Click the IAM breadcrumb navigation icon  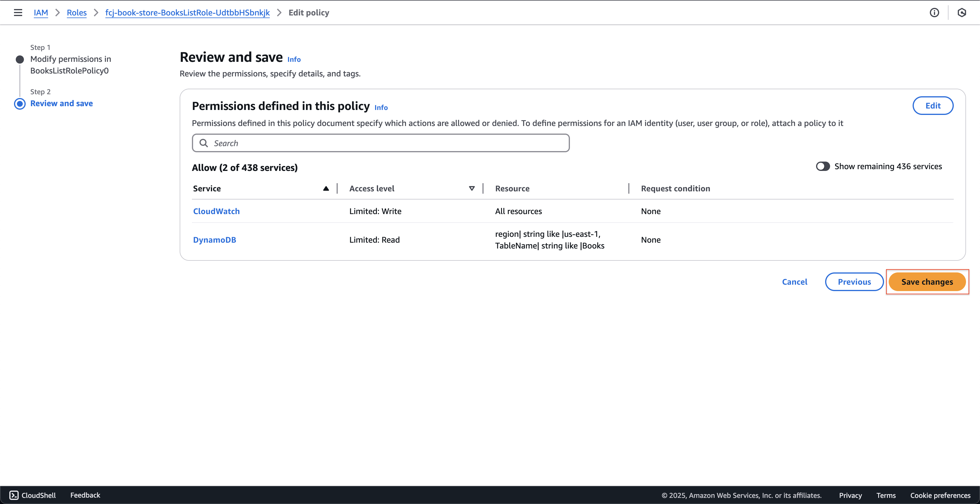(41, 13)
